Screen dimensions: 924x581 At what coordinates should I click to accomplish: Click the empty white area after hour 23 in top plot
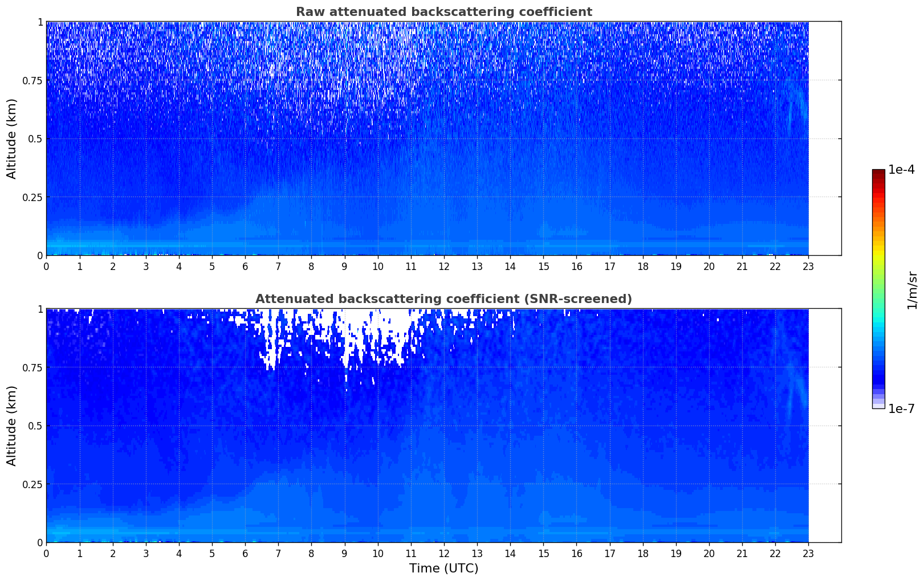pyautogui.click(x=825, y=138)
